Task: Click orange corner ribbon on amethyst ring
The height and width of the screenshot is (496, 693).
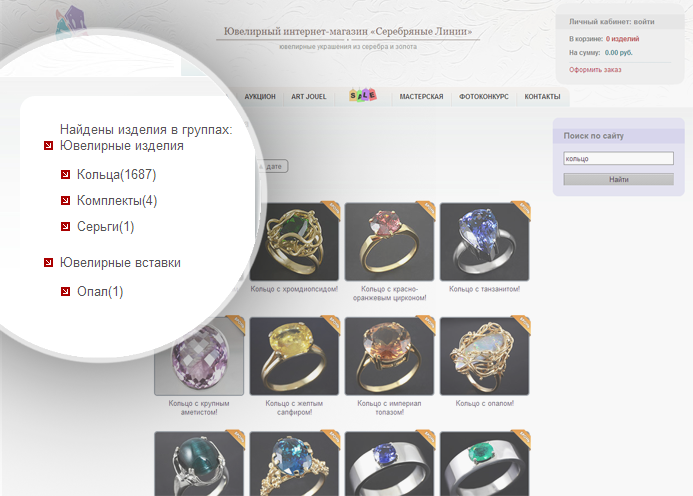Action: (236, 324)
